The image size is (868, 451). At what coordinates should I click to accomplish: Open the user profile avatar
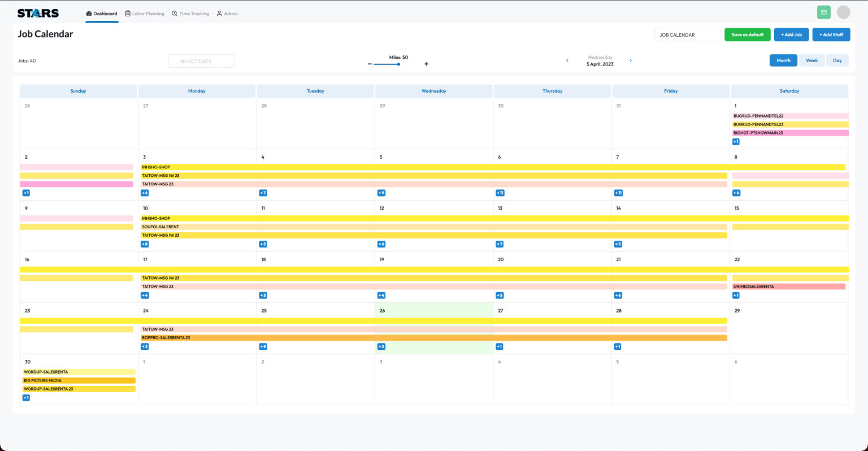(x=843, y=12)
